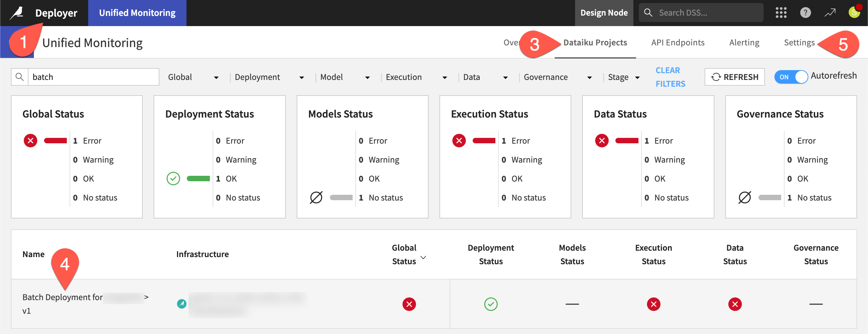Click the REFRESH button

(734, 77)
